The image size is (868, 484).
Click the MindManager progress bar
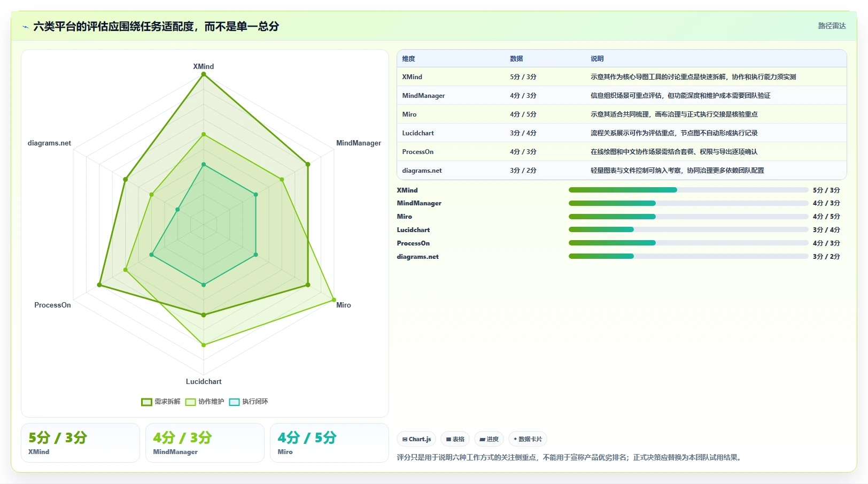(688, 203)
